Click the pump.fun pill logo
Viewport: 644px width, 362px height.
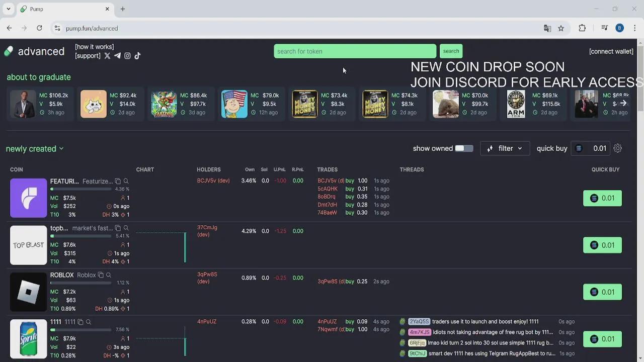[9, 51]
